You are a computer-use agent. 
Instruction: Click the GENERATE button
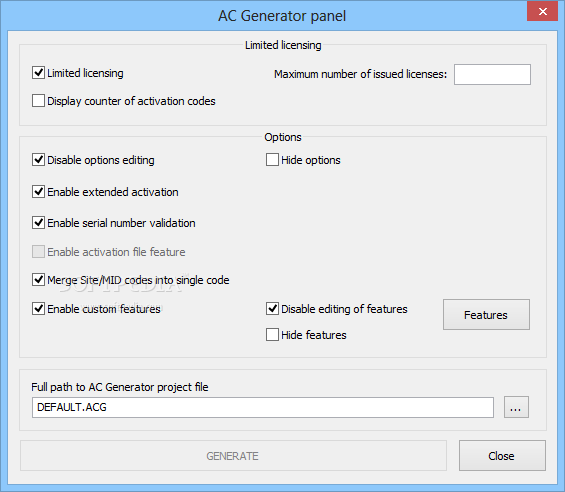click(x=233, y=456)
